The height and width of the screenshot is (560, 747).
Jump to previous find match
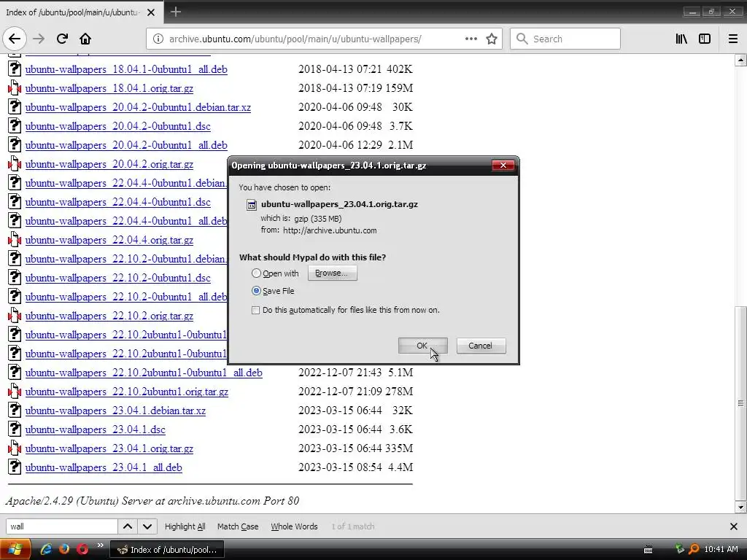coord(128,526)
